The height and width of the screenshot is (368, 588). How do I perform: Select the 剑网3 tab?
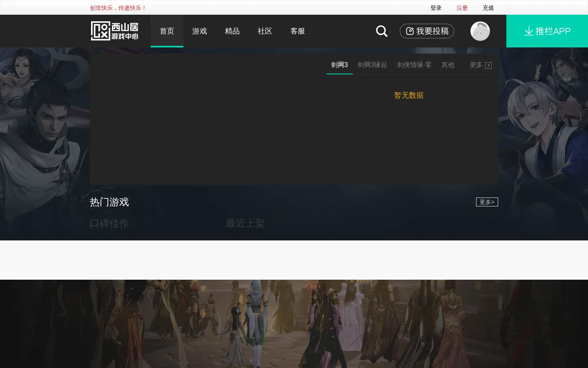(x=339, y=65)
